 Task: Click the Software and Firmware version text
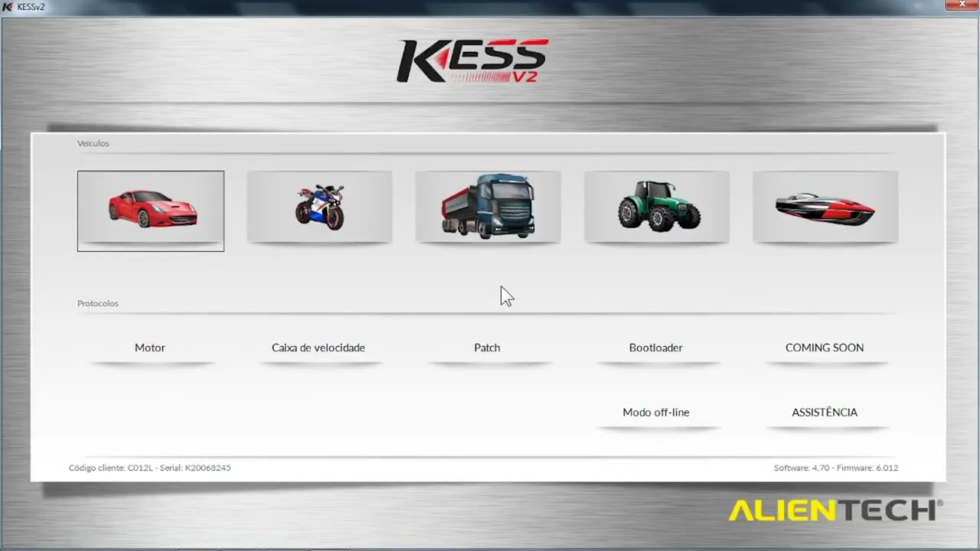(x=836, y=468)
